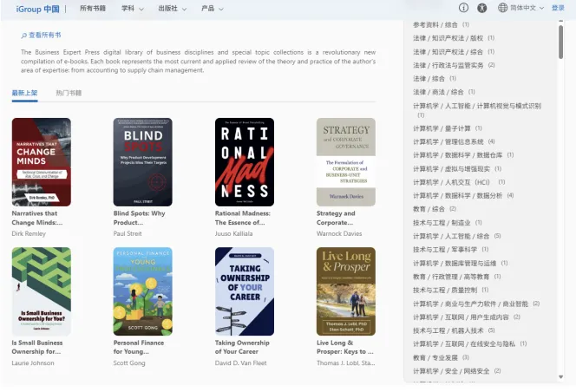Select category 技术与工程 / 军事科学
576x392 pixels.
click(450, 250)
